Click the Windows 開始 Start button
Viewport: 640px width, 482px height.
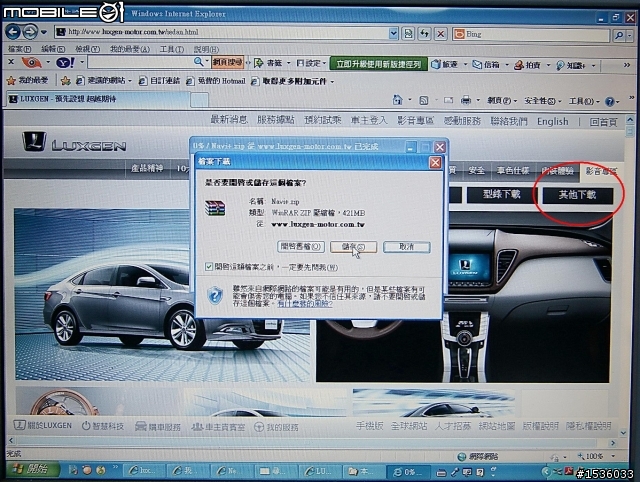click(x=31, y=470)
